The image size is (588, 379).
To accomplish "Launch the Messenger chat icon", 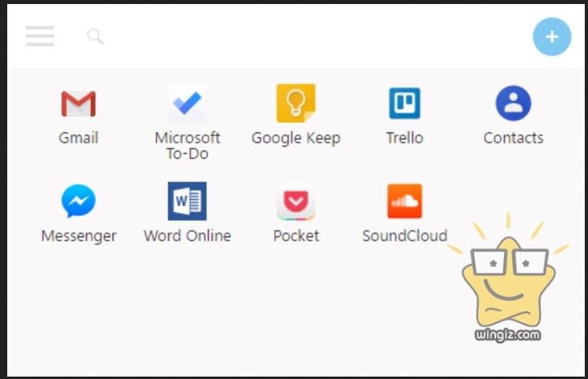I will point(78,201).
